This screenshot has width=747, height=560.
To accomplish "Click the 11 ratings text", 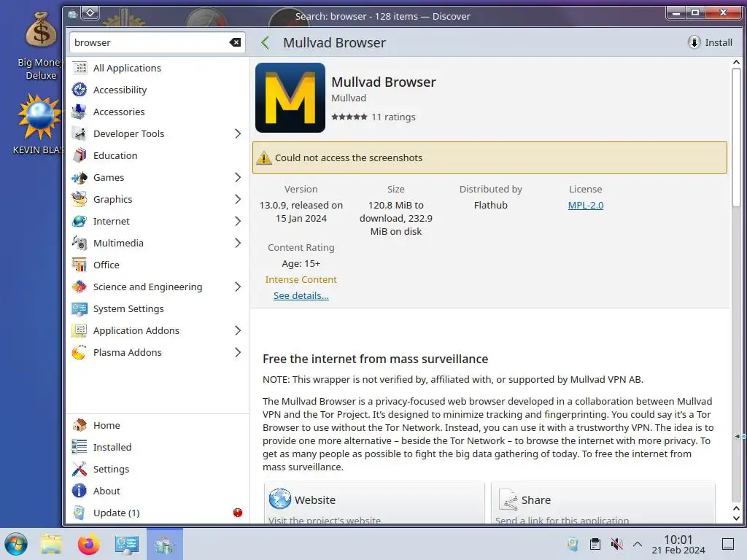I will (x=393, y=117).
